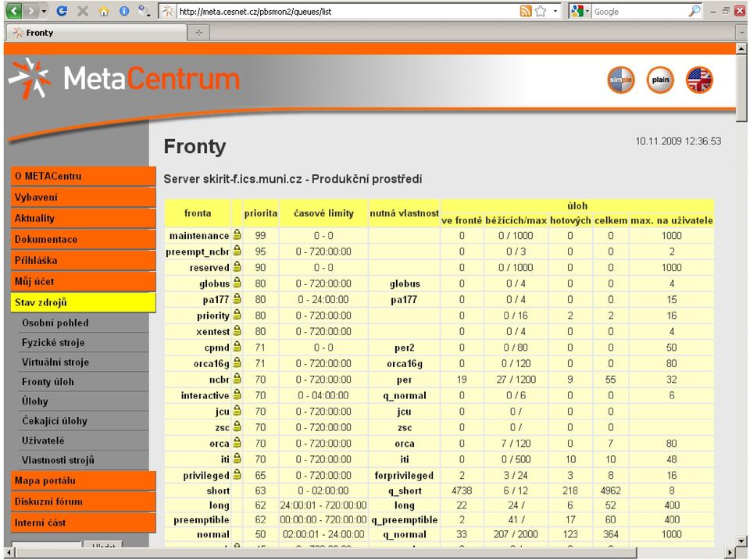Click the browser Forward arrow button
Screen dimensions: 750x560
pos(31,10)
